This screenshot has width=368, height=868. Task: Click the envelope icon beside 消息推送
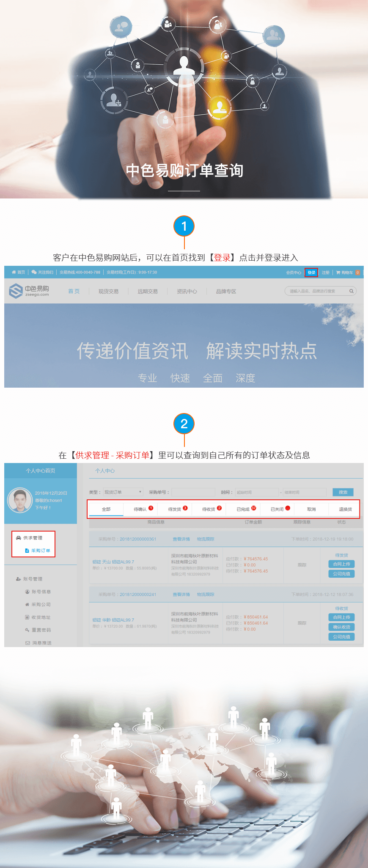(27, 643)
